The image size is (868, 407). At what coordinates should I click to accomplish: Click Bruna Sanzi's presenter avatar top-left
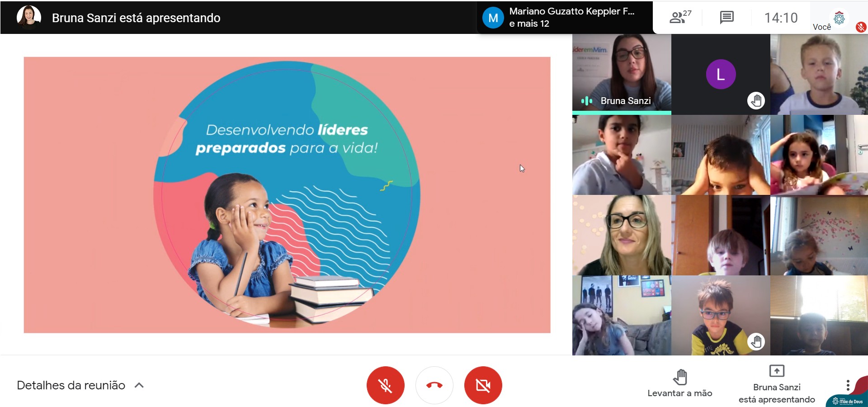(28, 17)
